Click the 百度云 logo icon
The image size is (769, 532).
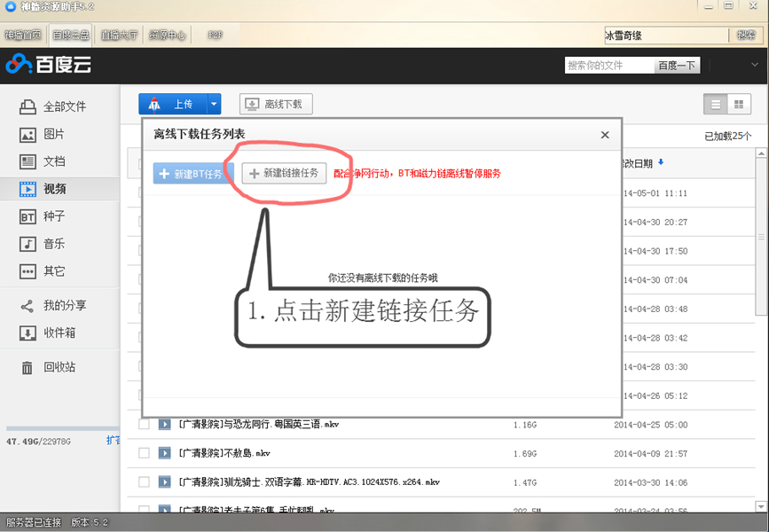[x=20, y=65]
